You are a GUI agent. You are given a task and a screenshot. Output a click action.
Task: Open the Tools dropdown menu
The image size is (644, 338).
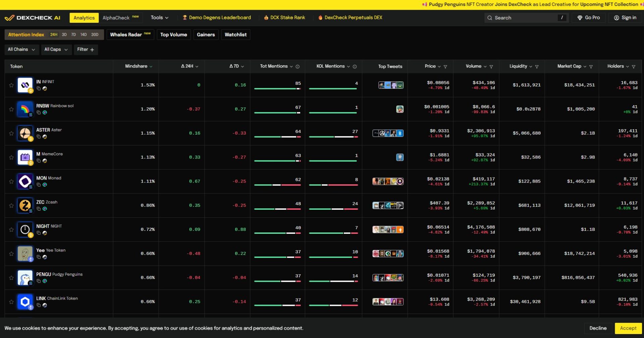pyautogui.click(x=159, y=18)
